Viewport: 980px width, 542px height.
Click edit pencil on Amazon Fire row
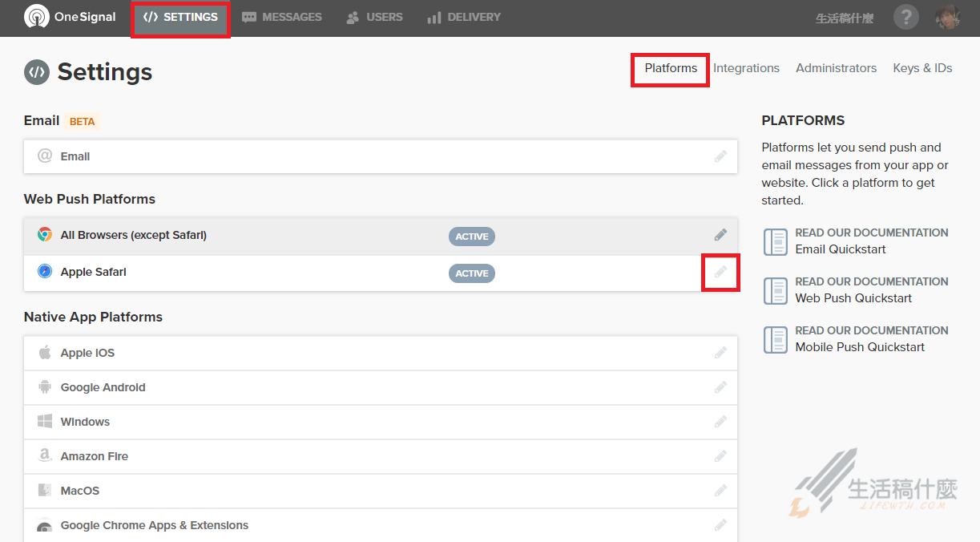(720, 456)
